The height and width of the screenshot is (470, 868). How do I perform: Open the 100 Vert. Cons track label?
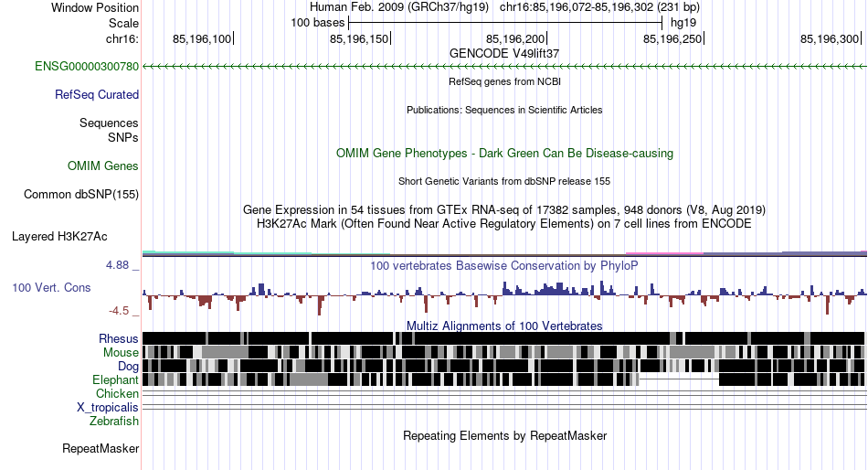click(x=51, y=288)
